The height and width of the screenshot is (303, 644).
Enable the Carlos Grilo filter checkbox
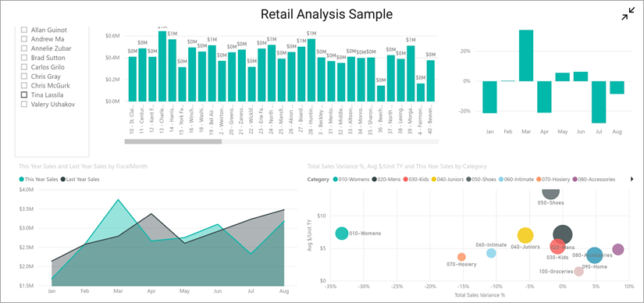click(24, 67)
